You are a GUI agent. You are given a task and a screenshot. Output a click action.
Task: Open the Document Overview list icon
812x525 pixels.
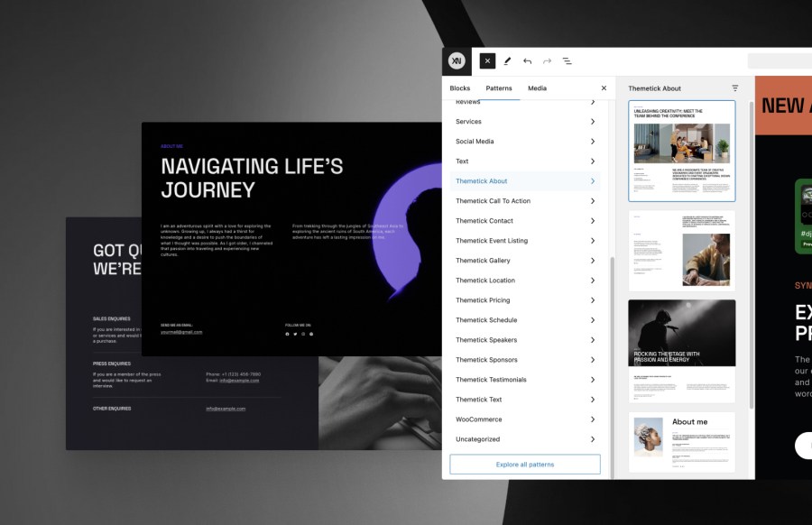[567, 61]
